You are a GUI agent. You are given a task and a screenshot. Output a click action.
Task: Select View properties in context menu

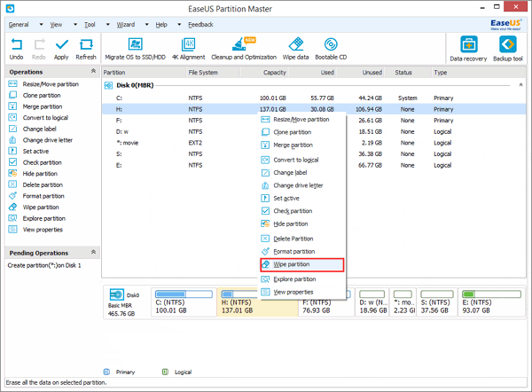tap(302, 292)
